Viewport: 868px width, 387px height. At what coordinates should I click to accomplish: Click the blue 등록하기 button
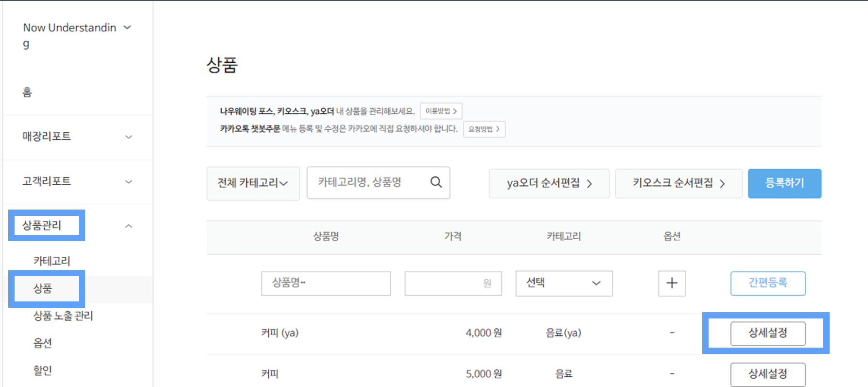click(x=784, y=183)
